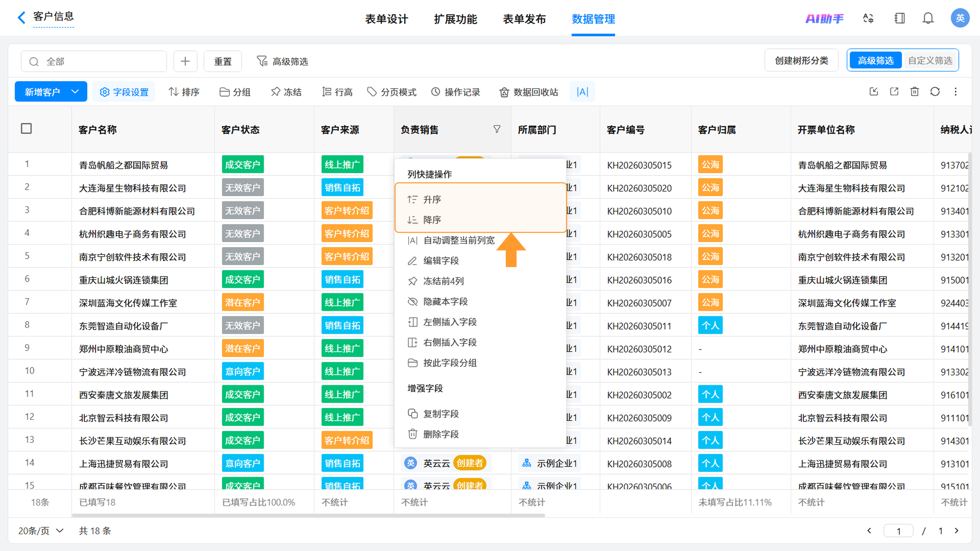
Task: Click cell KH20260305020
Action: (x=639, y=188)
